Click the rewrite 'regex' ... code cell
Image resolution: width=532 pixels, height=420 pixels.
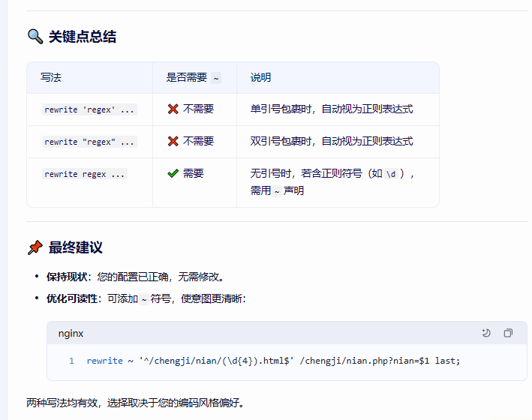click(x=89, y=109)
